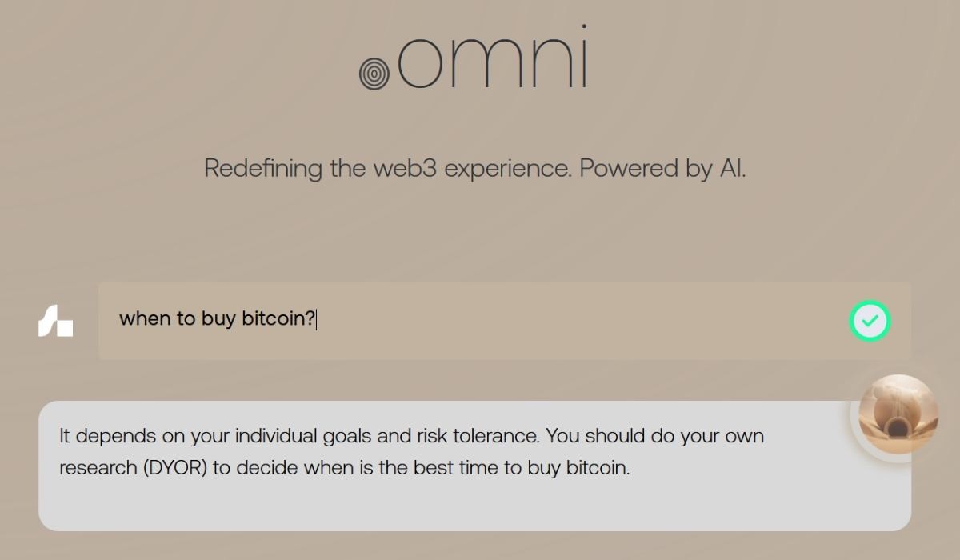Screen dimensions: 960x560
Task: Click the white angular icon beside the prompt
Action: click(56, 321)
